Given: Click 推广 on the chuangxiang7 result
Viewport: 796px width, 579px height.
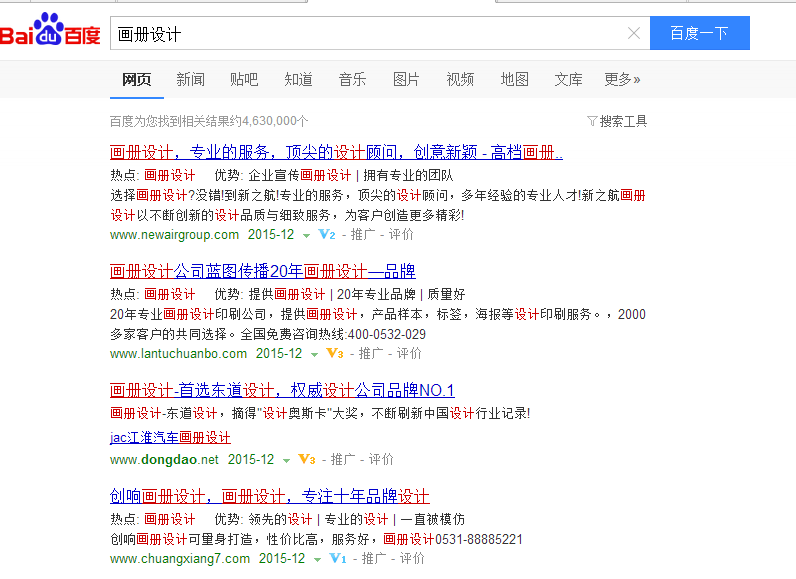Looking at the screenshot, I should click(x=374, y=559).
